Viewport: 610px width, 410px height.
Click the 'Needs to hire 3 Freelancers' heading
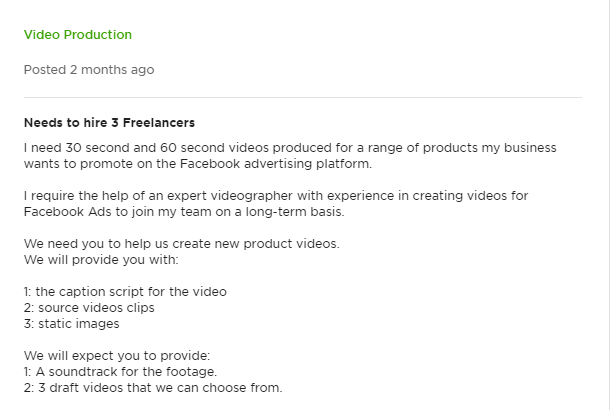pyautogui.click(x=109, y=123)
